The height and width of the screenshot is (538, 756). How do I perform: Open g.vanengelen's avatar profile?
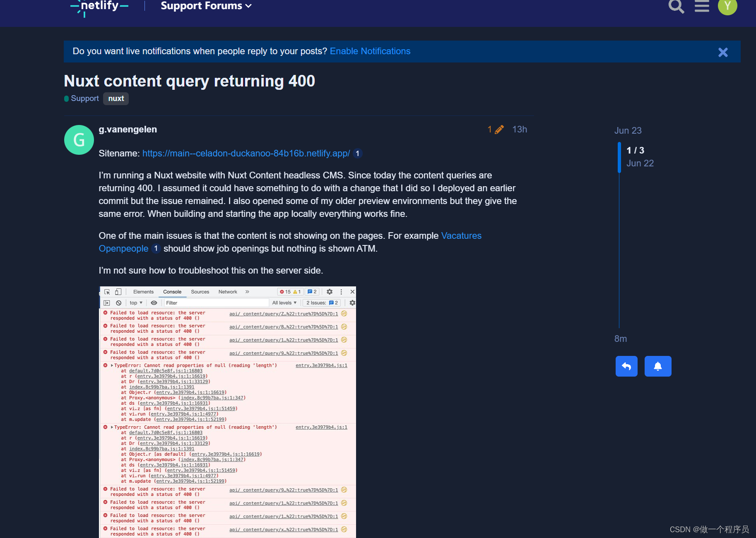point(79,140)
